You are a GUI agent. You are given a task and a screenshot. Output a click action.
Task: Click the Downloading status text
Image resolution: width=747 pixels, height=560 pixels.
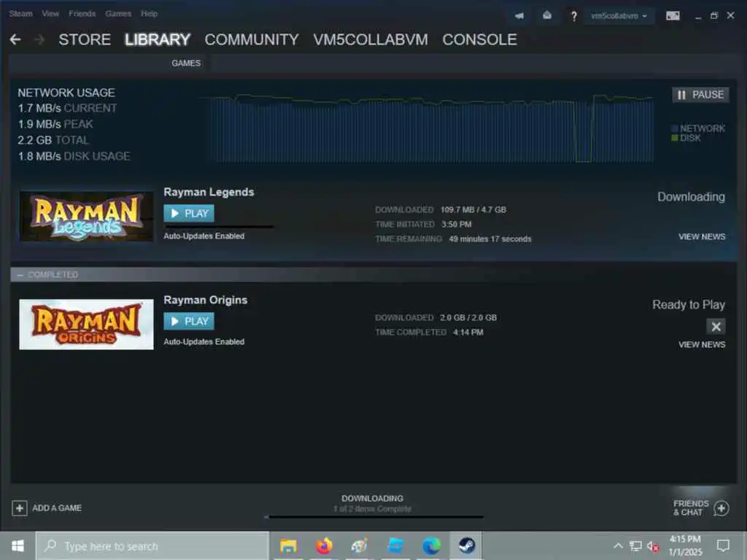tap(692, 197)
